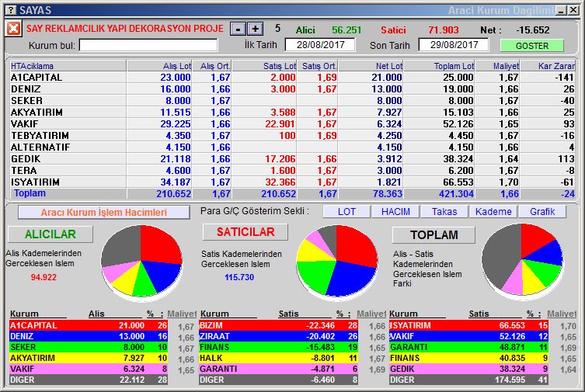Viewport: 585px width, 392px height.
Task: Sort by Satış Lot column header
Action: (264, 66)
